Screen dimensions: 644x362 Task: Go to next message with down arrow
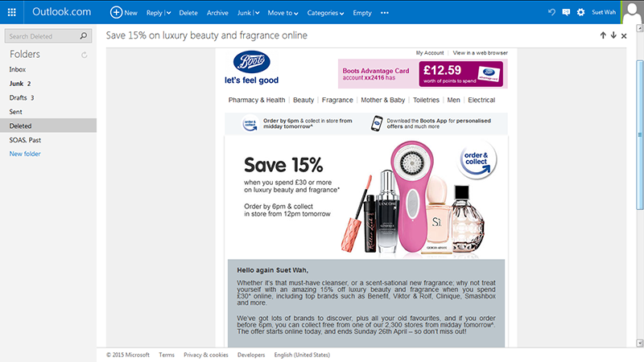613,35
